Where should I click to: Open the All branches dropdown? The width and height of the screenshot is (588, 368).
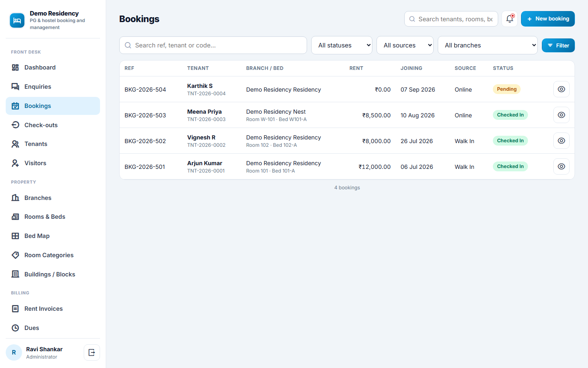click(488, 45)
